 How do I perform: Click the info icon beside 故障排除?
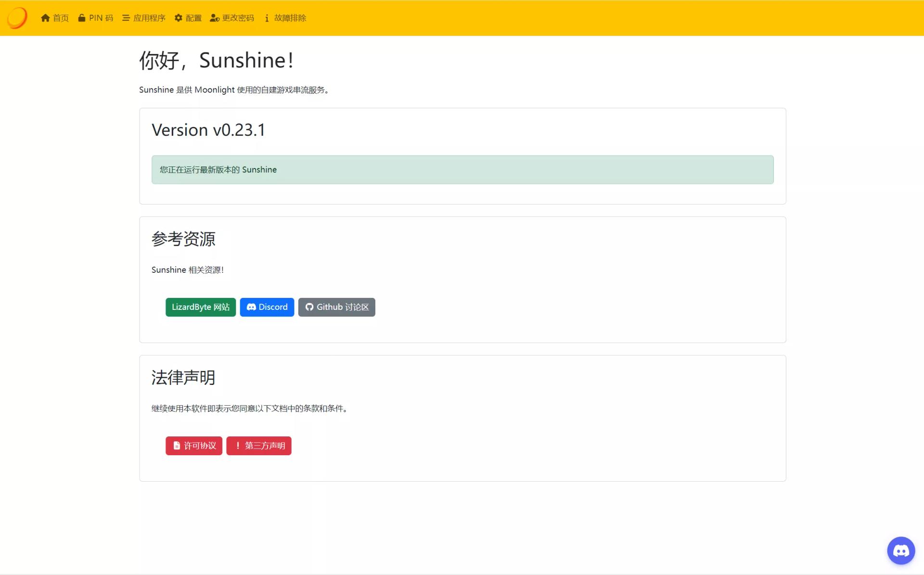pos(267,18)
